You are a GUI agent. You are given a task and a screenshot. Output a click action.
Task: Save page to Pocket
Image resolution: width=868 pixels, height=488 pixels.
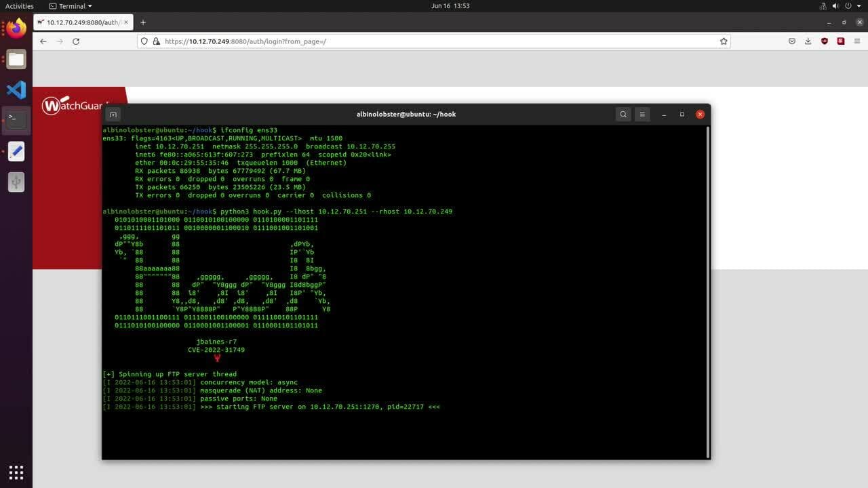(x=792, y=41)
